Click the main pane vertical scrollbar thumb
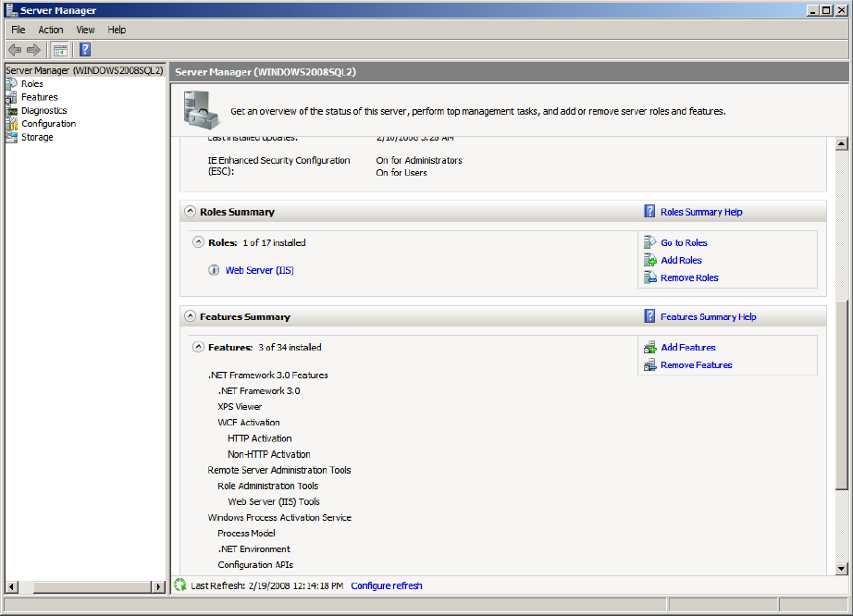 pos(842,394)
